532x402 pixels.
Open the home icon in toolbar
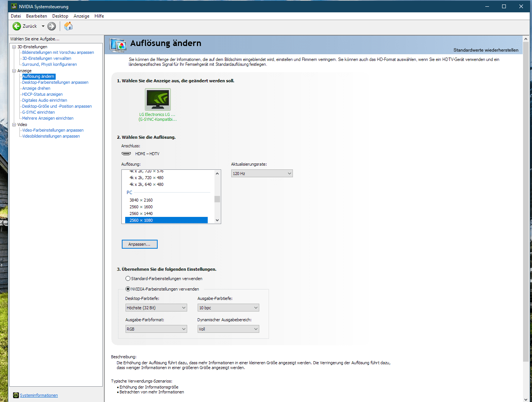[68, 26]
